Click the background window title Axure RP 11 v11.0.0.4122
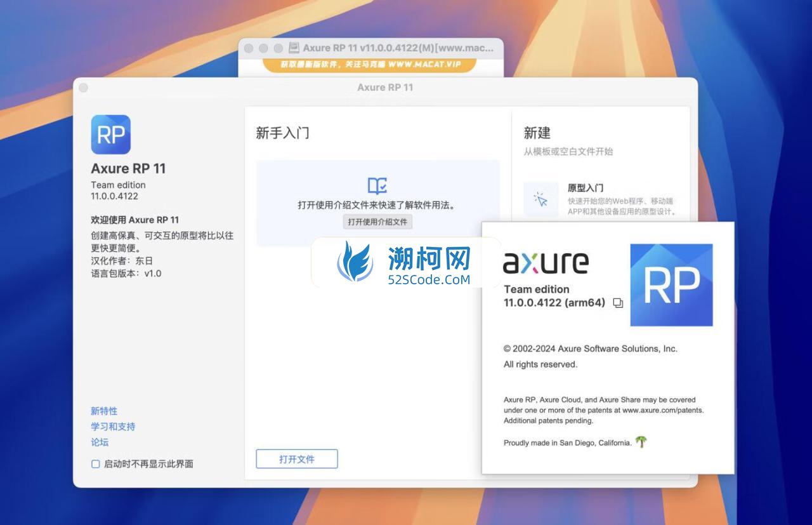The height and width of the screenshot is (525, 812). point(398,48)
